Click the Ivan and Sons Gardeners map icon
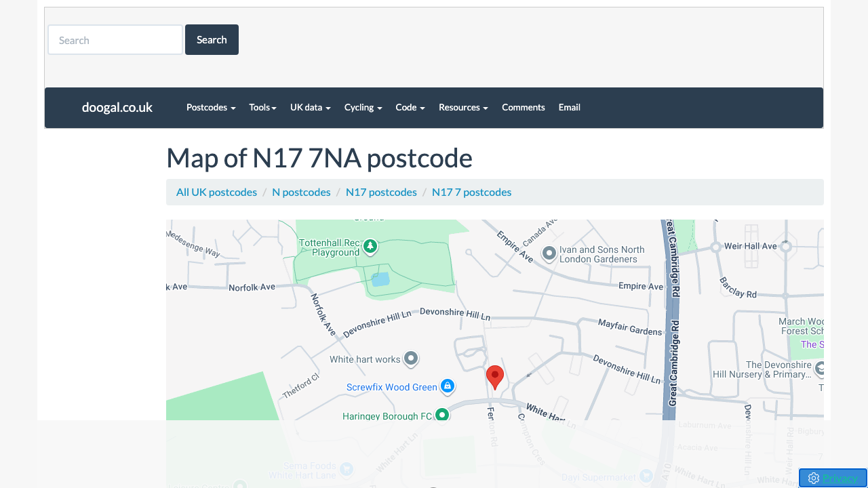The height and width of the screenshot is (488, 868). pos(549,253)
